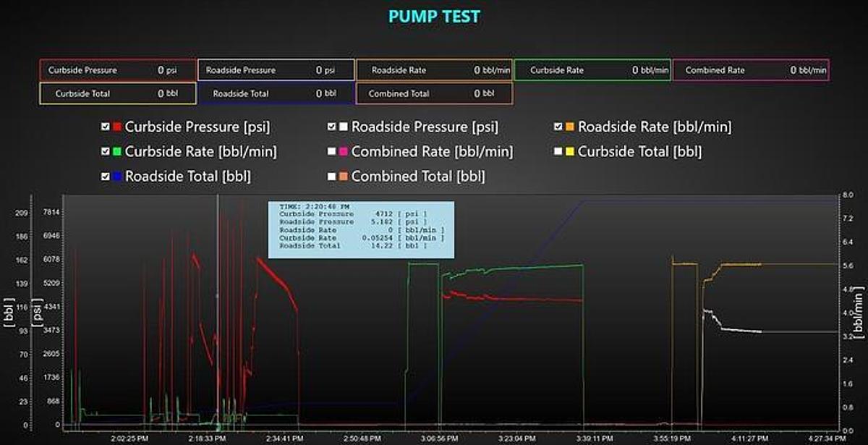Click the green Curbside Rate color swatch
868x445 pixels.
click(x=117, y=152)
